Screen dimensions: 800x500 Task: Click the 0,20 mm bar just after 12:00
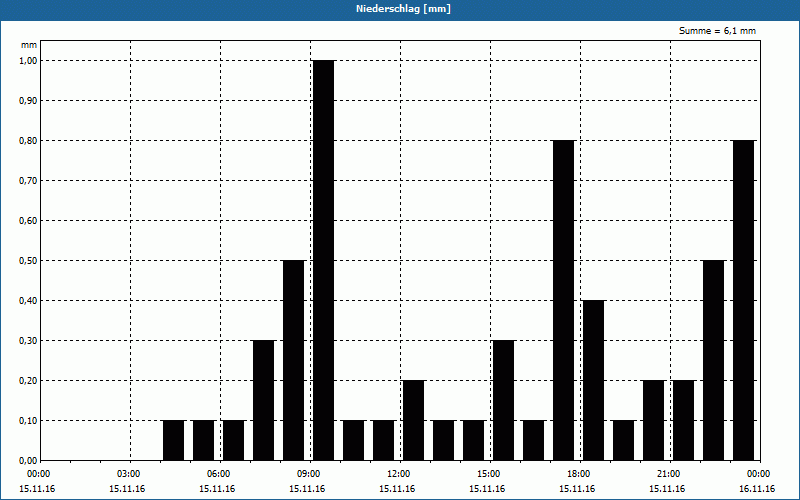tap(413, 420)
